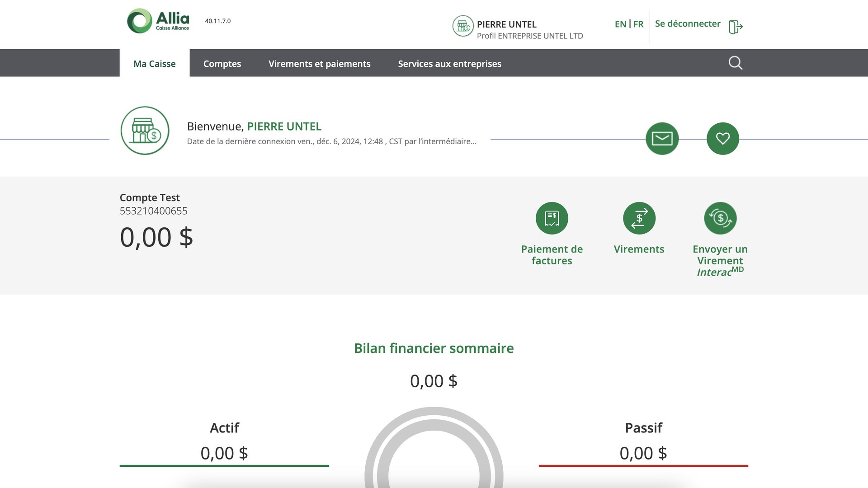The height and width of the screenshot is (488, 868).
Task: Click the Allia Caisse Alliance logo
Action: tap(158, 21)
